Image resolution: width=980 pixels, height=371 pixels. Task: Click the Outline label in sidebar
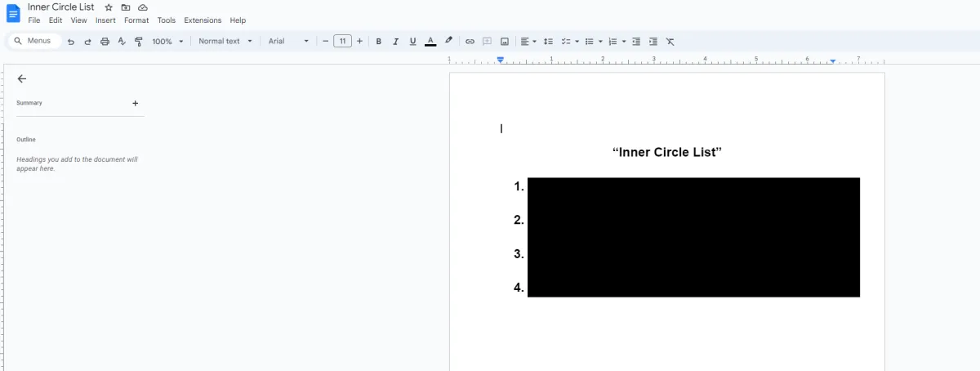[x=26, y=140]
